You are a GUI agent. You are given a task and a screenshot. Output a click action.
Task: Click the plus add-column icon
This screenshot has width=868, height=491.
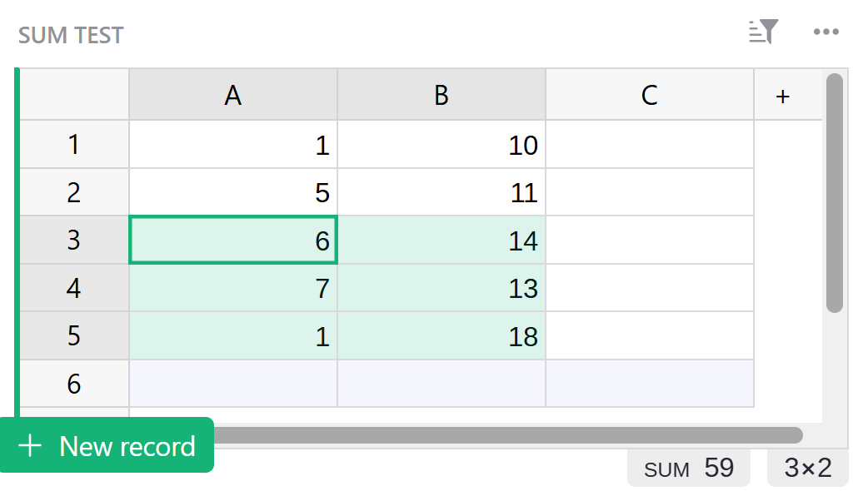pos(782,96)
